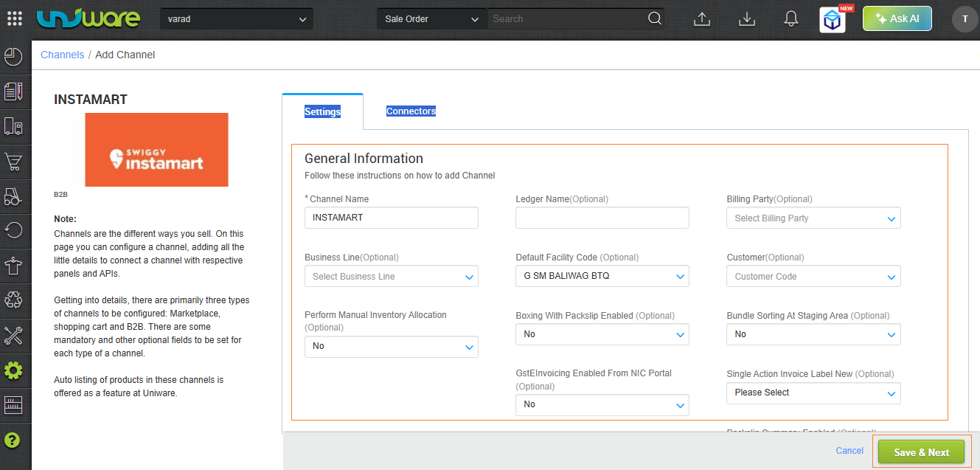This screenshot has width=980, height=470.
Task: Switch to the Settings tab
Action: pos(322,111)
